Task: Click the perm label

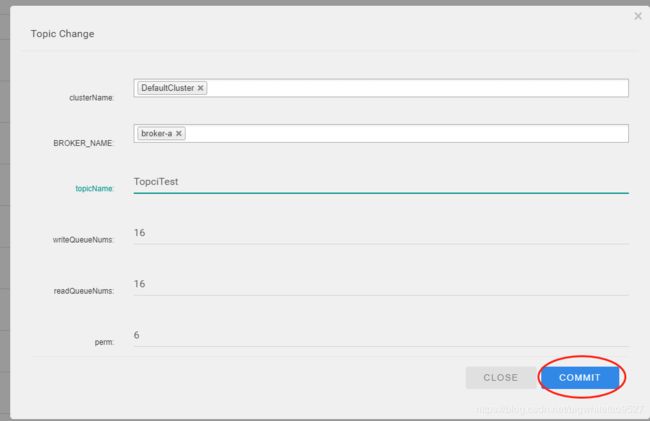Action: 104,342
